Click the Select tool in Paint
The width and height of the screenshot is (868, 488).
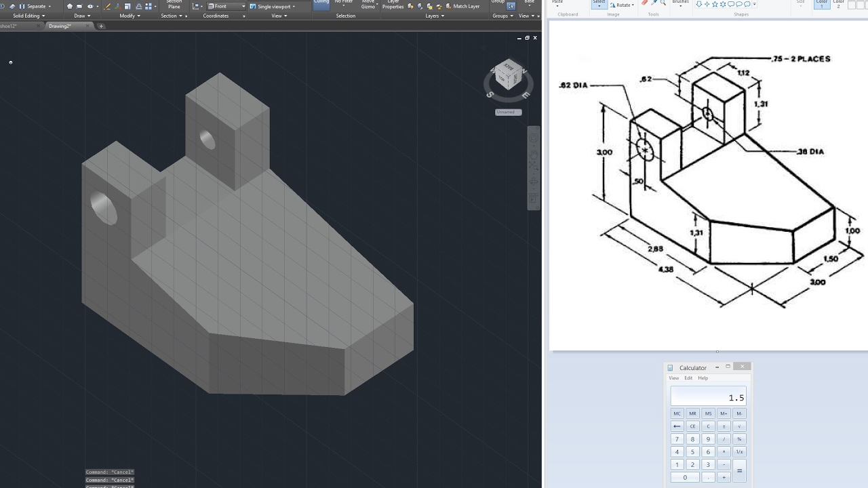coord(599,3)
